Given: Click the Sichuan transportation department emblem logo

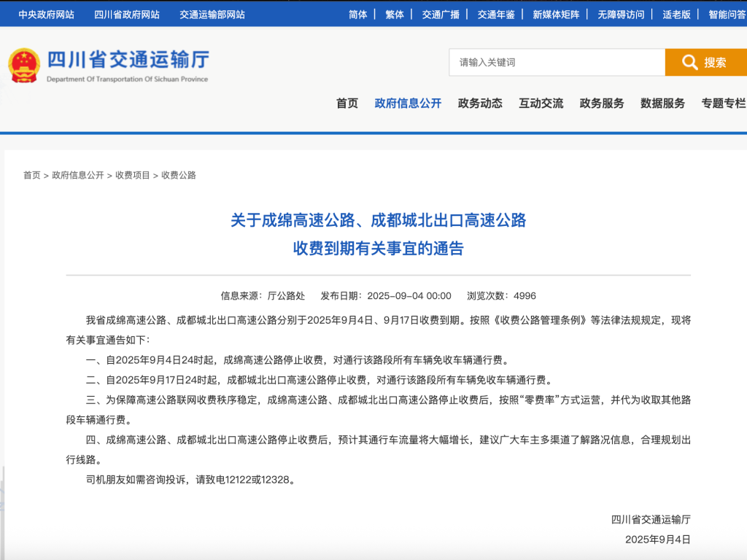Looking at the screenshot, I should [x=24, y=66].
